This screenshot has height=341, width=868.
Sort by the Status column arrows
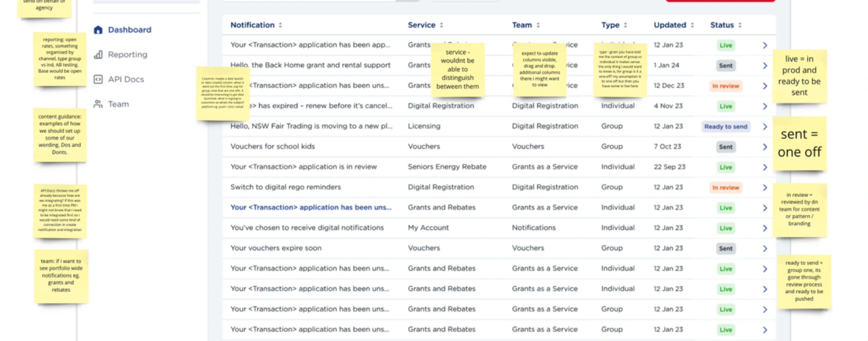coord(740,25)
